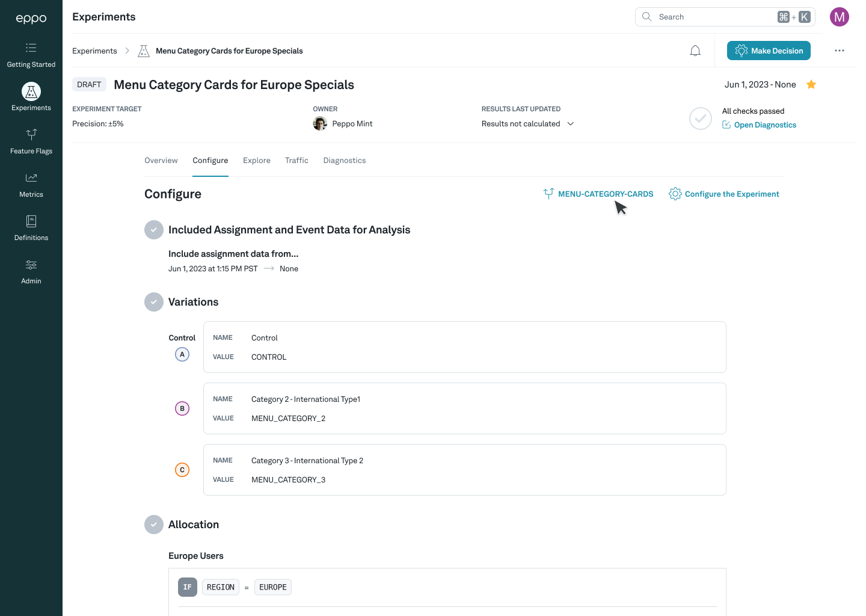Open Getting Started in sidebar

(x=31, y=55)
